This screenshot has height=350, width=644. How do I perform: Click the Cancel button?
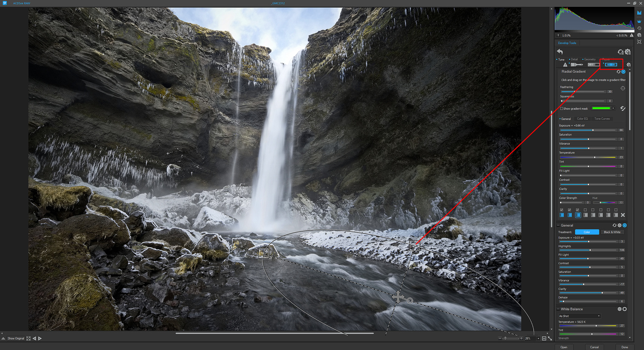pyautogui.click(x=594, y=347)
